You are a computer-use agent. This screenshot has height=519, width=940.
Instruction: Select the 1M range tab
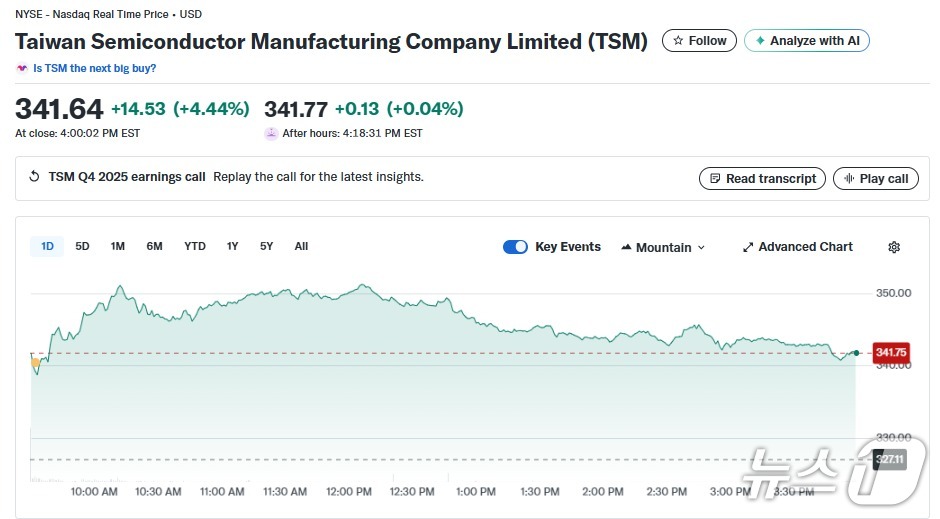(118, 246)
